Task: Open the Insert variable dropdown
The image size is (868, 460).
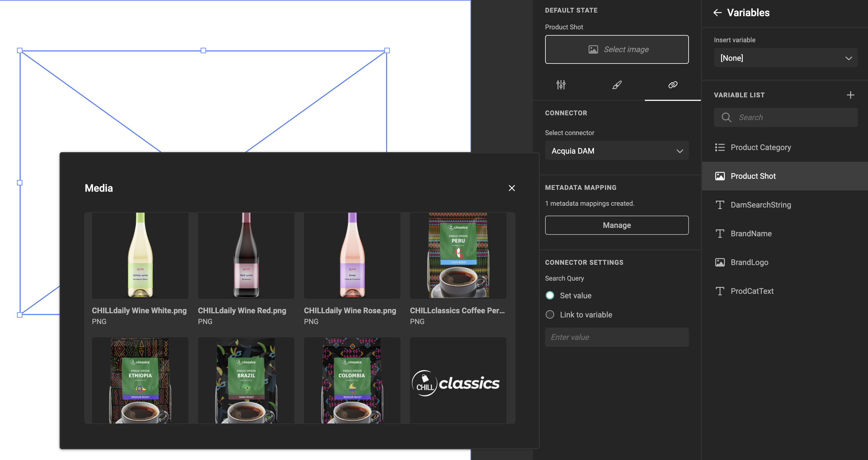Action: pos(785,57)
